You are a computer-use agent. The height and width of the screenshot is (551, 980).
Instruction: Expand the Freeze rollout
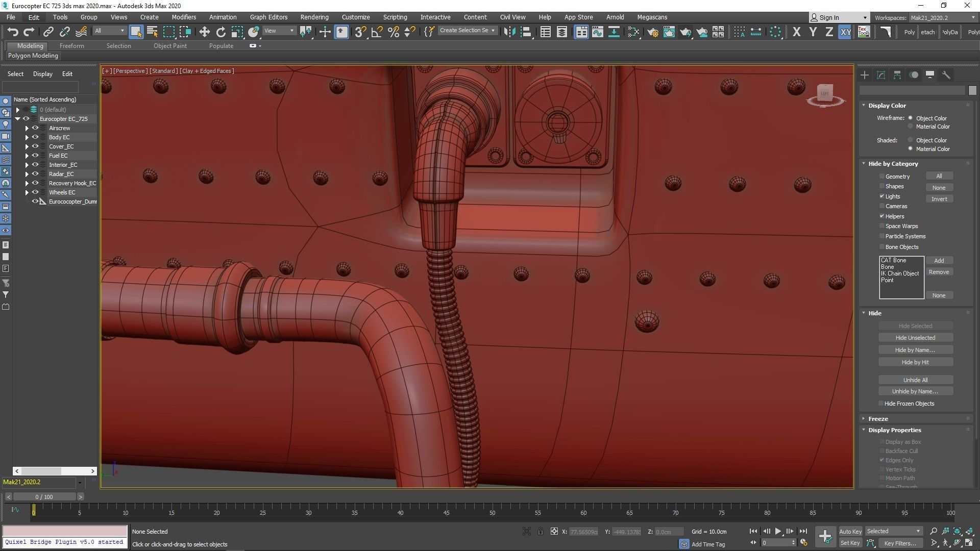point(878,418)
